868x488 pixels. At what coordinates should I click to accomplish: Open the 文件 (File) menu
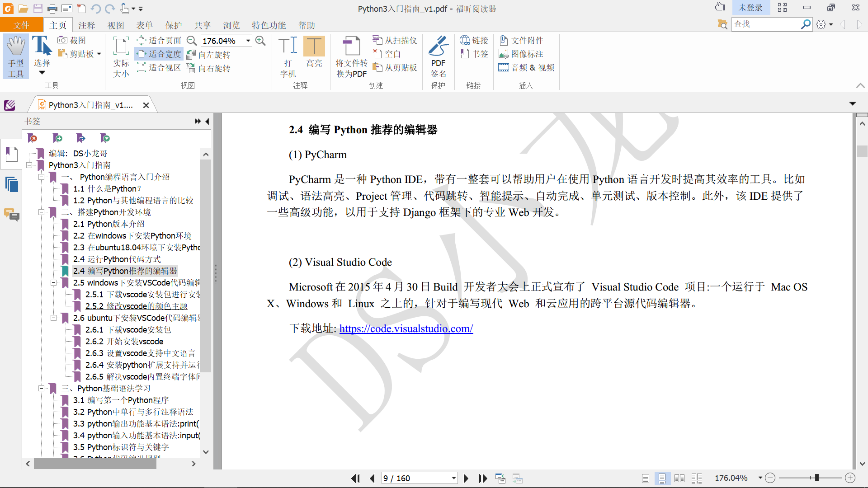click(21, 25)
